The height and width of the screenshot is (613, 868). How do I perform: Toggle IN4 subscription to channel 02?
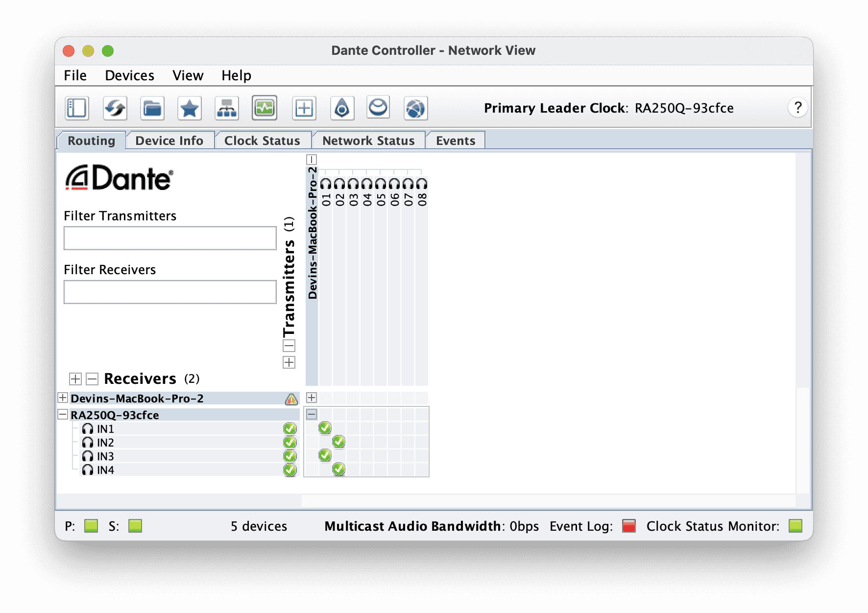pyautogui.click(x=338, y=470)
